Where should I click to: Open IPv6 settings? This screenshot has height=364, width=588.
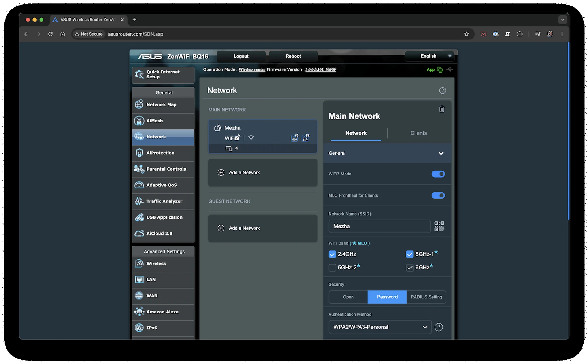163,328
